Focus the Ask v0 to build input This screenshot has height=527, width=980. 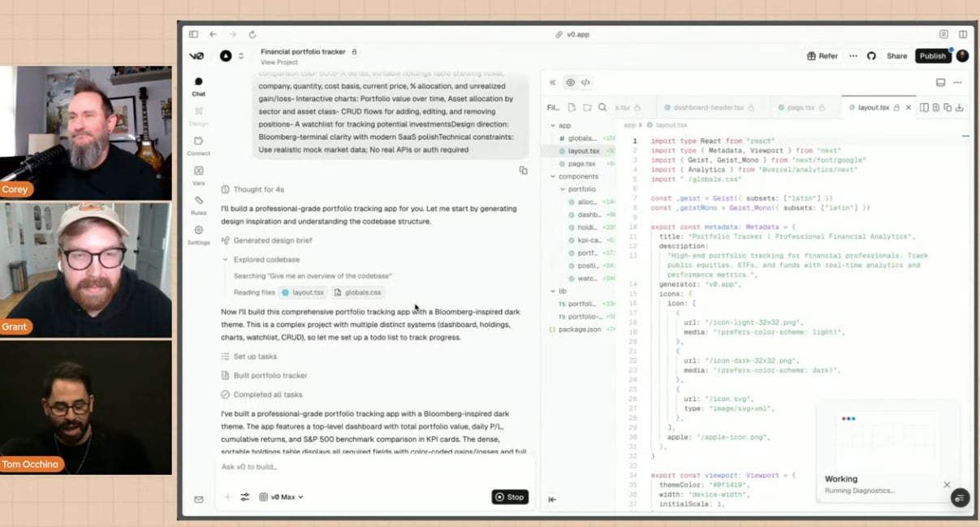click(x=373, y=467)
